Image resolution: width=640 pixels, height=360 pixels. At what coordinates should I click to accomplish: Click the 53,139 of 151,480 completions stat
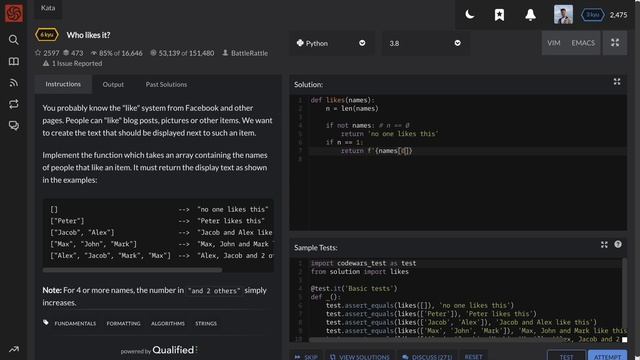182,53
